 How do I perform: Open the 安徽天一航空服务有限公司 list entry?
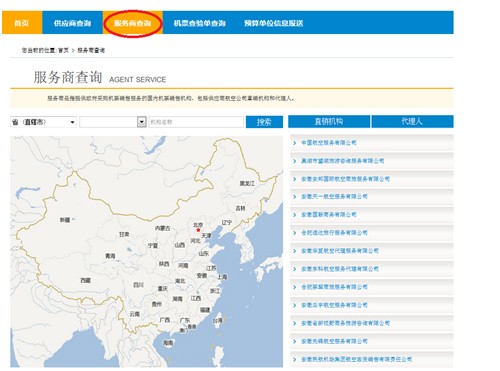coord(334,197)
